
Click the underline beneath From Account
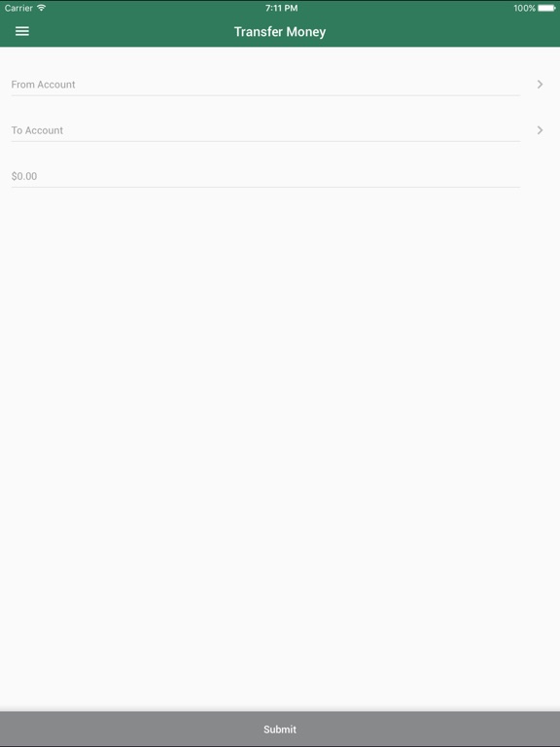(x=265, y=95)
